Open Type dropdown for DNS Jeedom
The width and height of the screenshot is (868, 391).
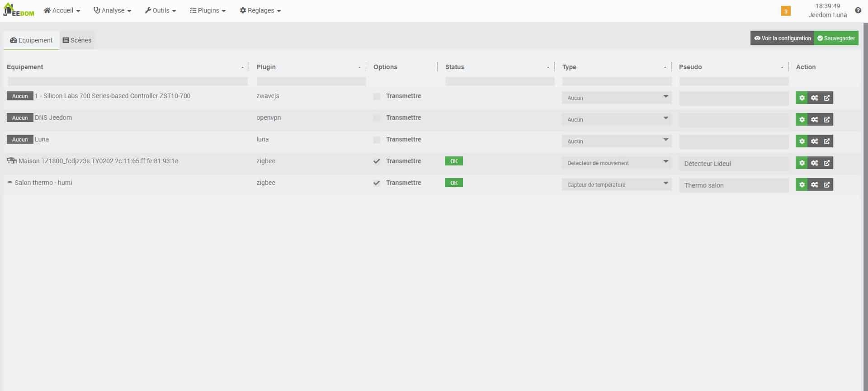(x=617, y=119)
